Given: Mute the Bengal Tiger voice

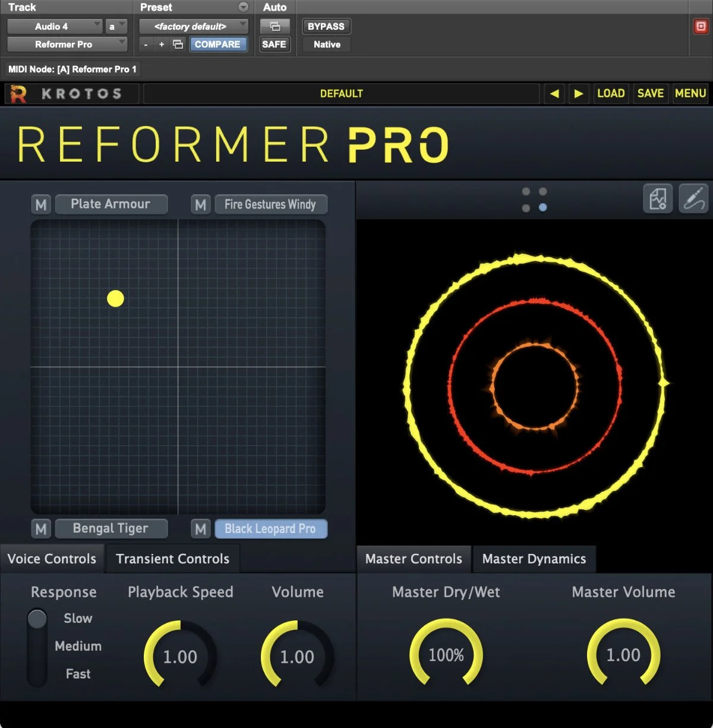Looking at the screenshot, I should [41, 529].
